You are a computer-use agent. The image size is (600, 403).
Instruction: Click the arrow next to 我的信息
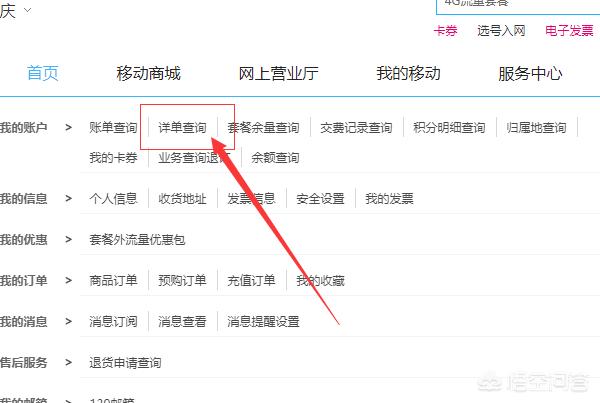point(68,198)
